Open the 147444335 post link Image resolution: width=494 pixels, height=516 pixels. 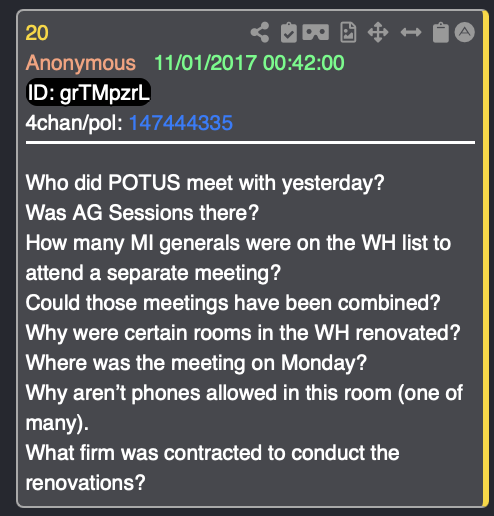(181, 123)
